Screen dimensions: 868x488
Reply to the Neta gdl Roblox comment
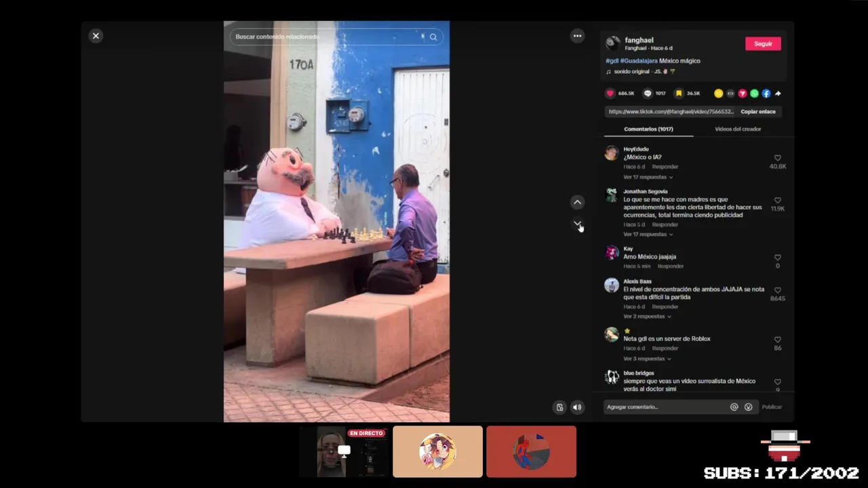click(665, 348)
